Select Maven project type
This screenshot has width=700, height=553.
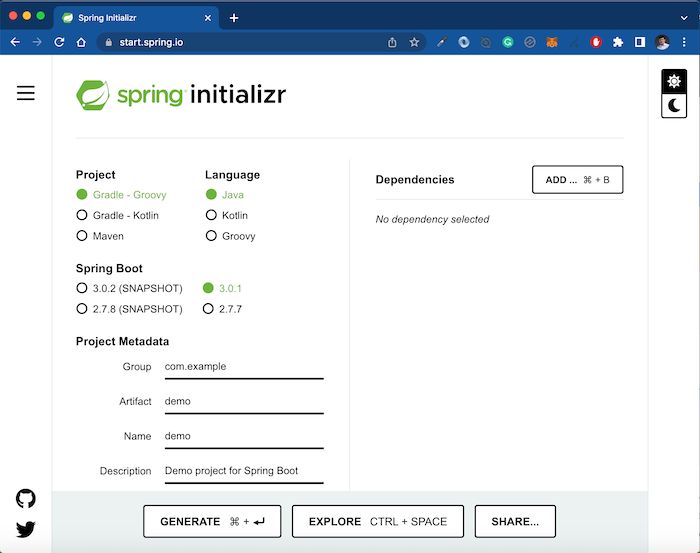[x=100, y=236]
